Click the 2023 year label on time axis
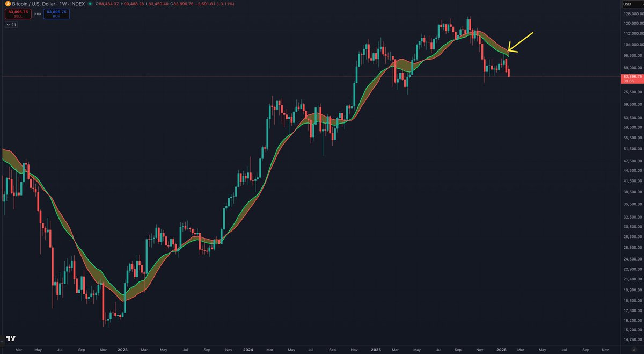The width and height of the screenshot is (644, 354). coord(122,350)
